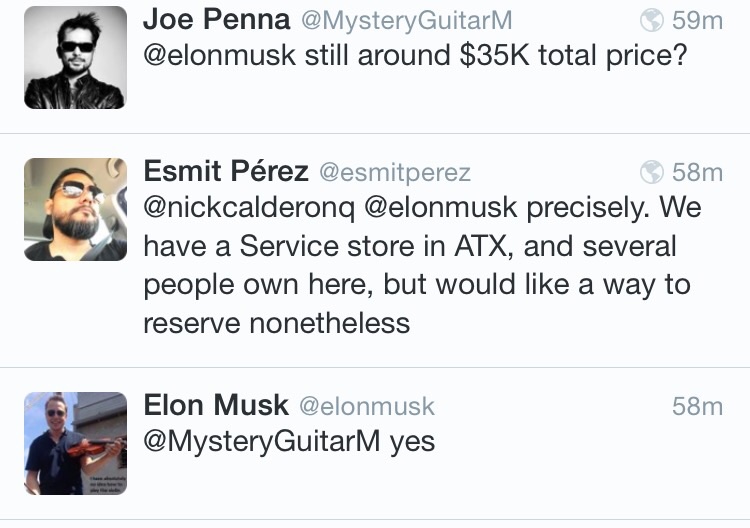The image size is (750, 528).
Task: Open the 58m timestamp on Elon's tweet
Action: [697, 407]
